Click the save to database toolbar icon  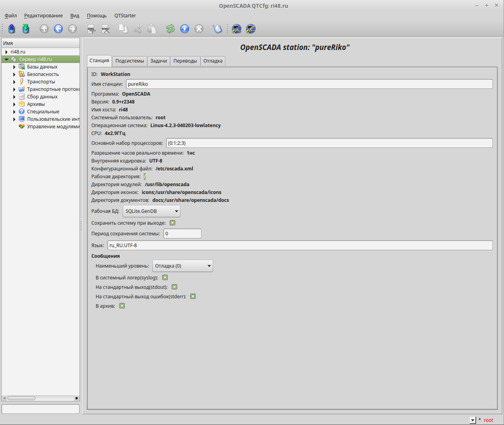coord(26,29)
